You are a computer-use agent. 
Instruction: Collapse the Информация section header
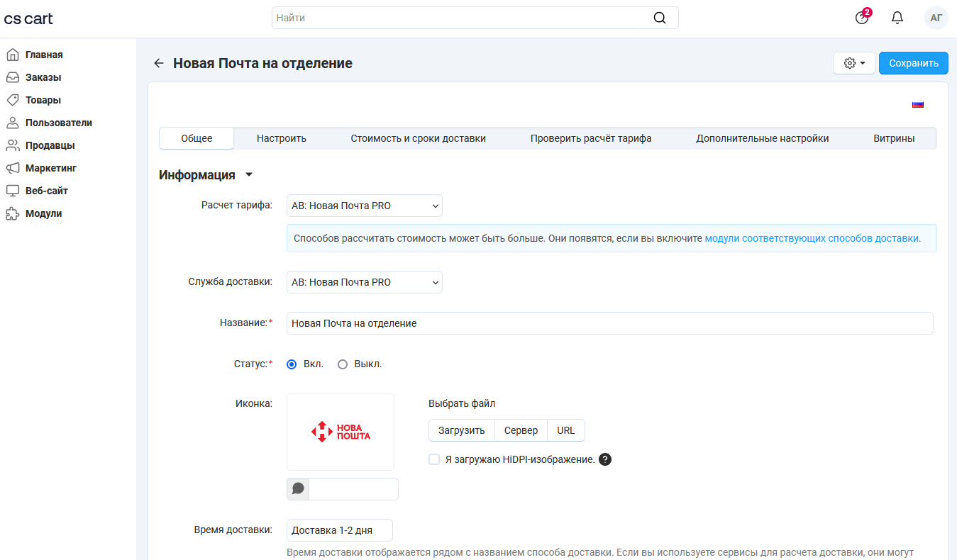[x=206, y=175]
